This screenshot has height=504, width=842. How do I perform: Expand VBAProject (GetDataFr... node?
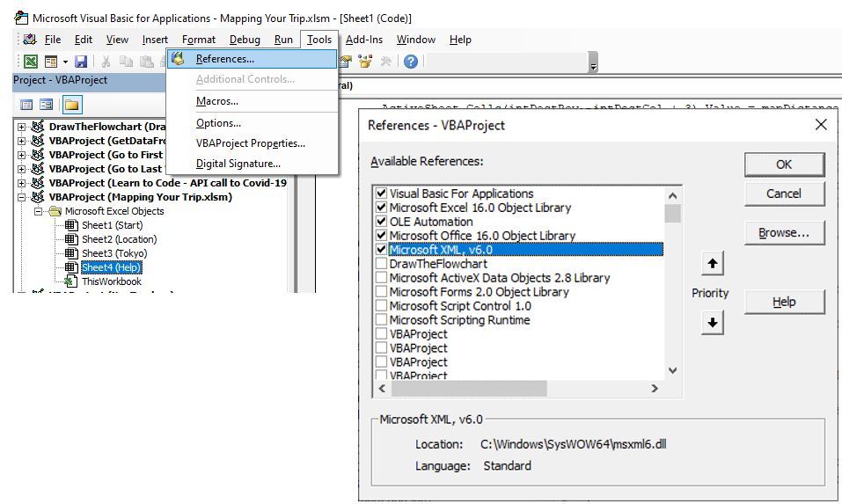(x=21, y=141)
